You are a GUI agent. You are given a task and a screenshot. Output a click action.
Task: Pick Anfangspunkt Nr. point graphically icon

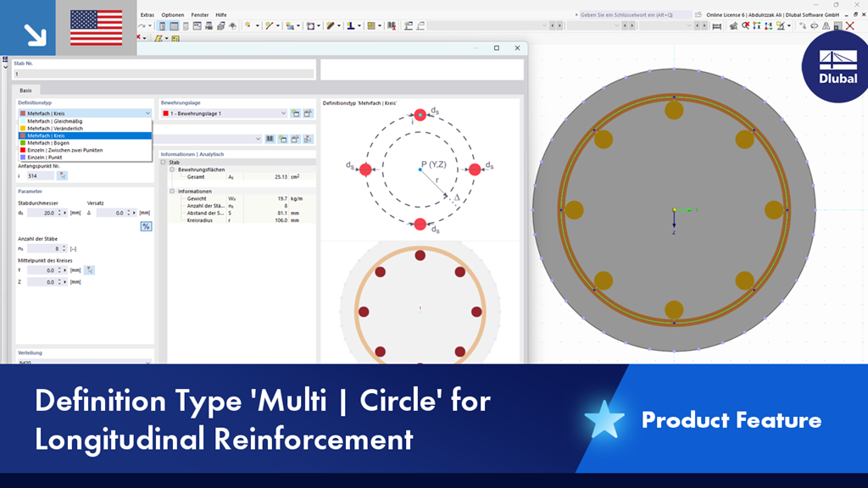[x=62, y=175]
